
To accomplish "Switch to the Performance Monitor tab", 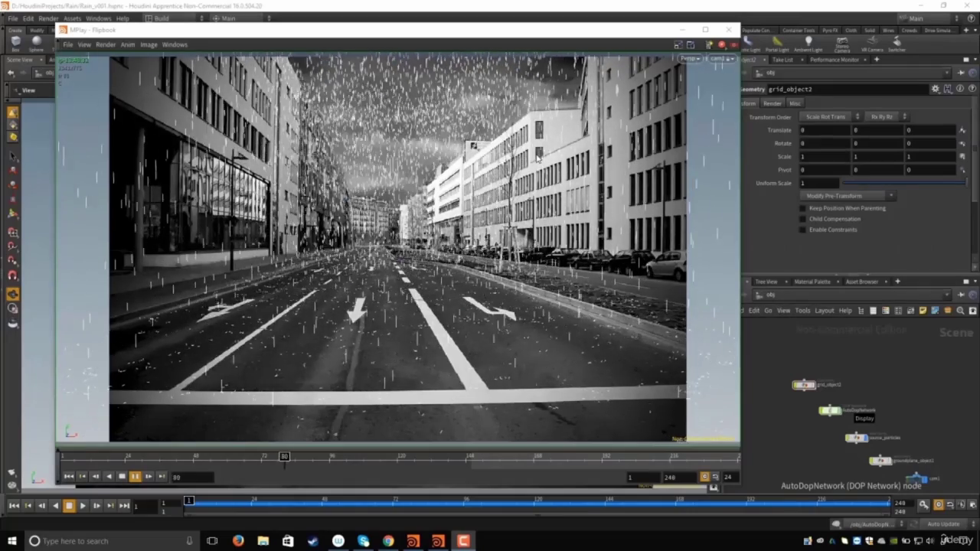I will (x=835, y=60).
